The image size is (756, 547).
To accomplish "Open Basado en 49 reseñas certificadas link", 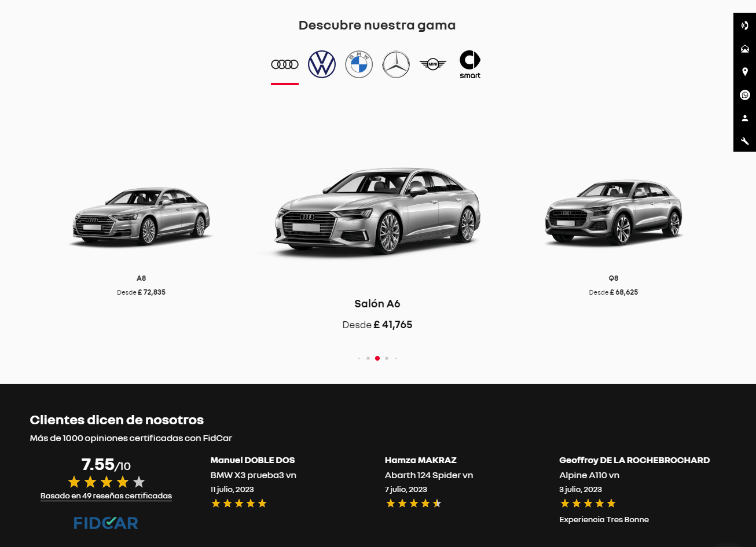I will [106, 496].
